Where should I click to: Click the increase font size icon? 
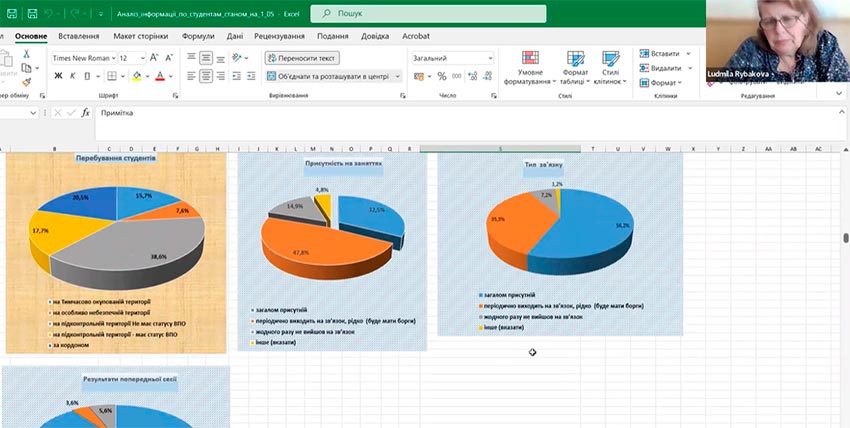156,58
